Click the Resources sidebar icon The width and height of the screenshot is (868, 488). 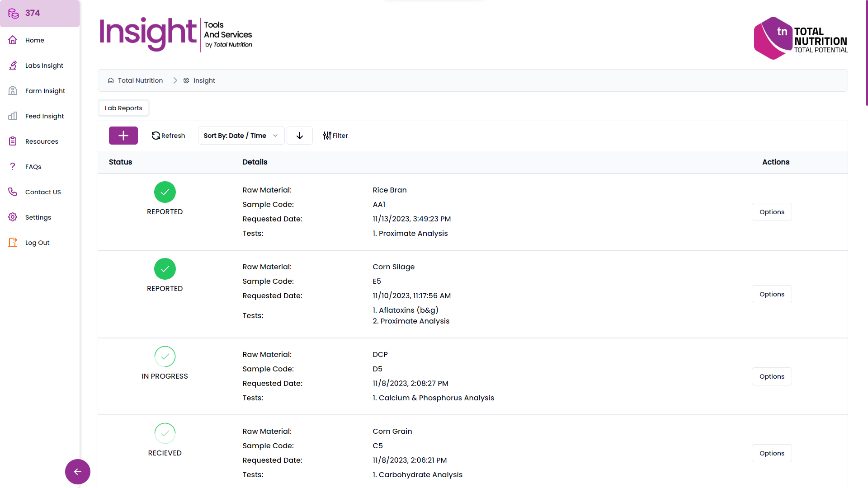pyautogui.click(x=13, y=141)
